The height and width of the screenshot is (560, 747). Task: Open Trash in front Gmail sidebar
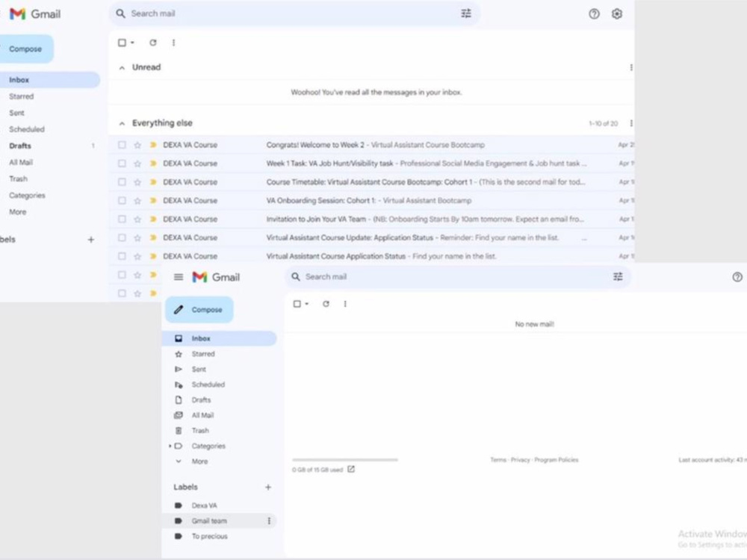pos(200,431)
